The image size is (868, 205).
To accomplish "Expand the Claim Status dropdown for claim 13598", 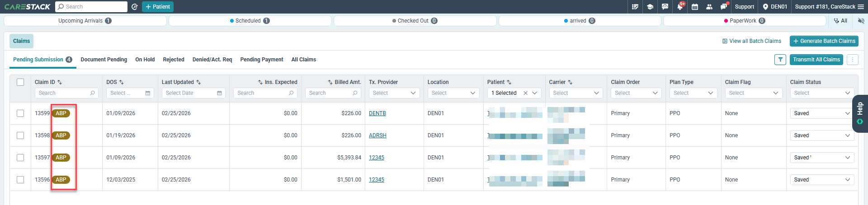I will point(822,135).
